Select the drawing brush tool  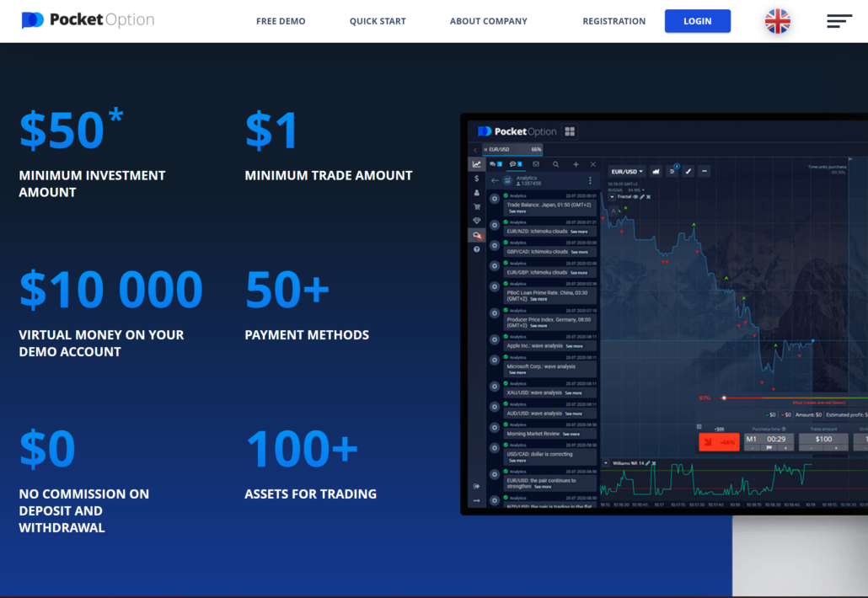pyautogui.click(x=689, y=172)
